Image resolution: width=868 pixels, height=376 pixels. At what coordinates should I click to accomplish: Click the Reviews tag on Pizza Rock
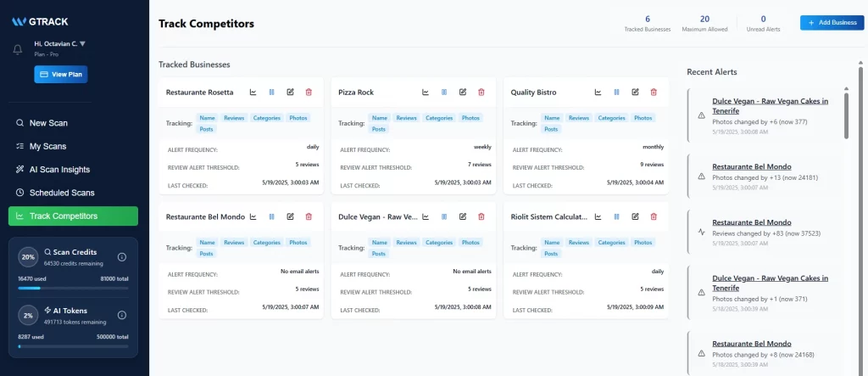406,118
